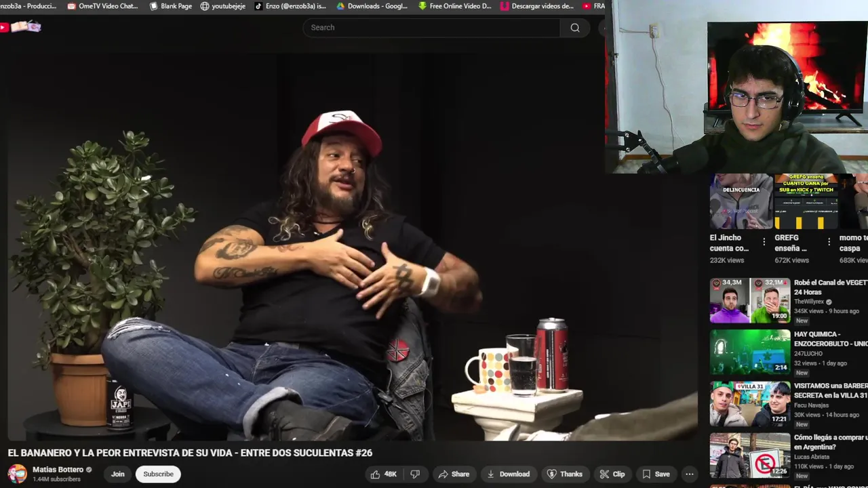The width and height of the screenshot is (868, 488).
Task: Click the streamer webcam overlay
Action: [x=736, y=87]
